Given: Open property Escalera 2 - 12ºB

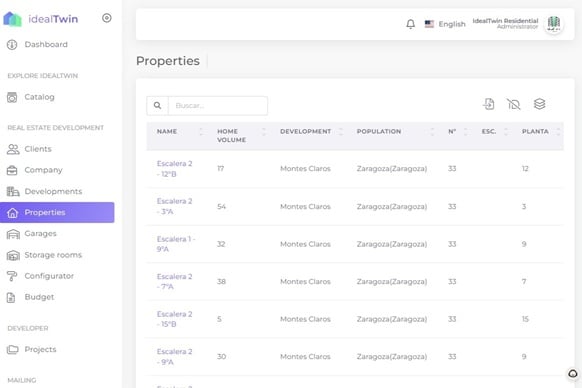Looking at the screenshot, I should [x=174, y=169].
